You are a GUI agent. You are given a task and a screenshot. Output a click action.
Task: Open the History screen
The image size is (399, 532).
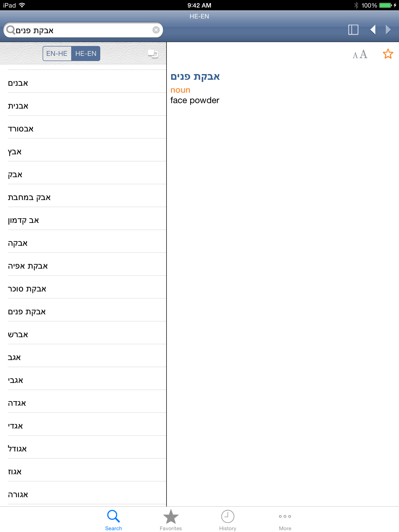click(x=228, y=520)
